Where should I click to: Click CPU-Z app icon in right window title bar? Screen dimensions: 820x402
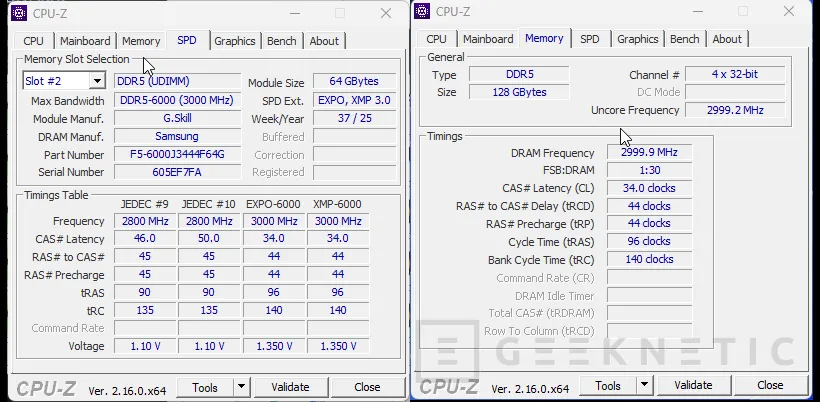(x=422, y=11)
